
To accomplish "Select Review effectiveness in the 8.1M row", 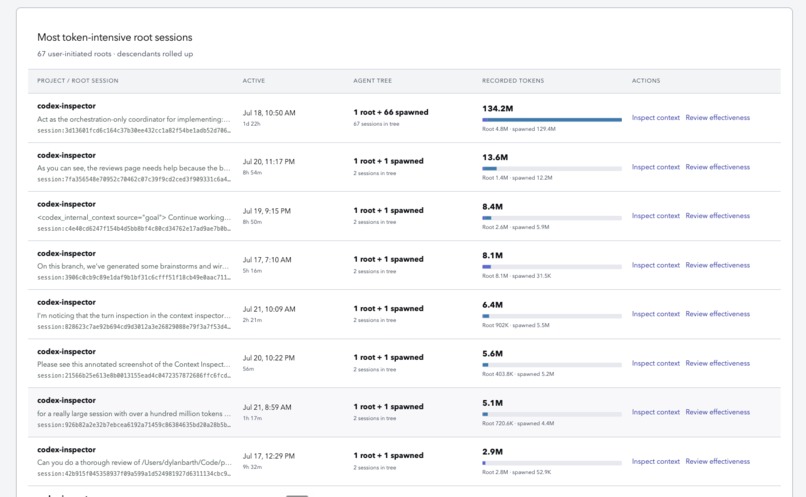I will (x=718, y=265).
